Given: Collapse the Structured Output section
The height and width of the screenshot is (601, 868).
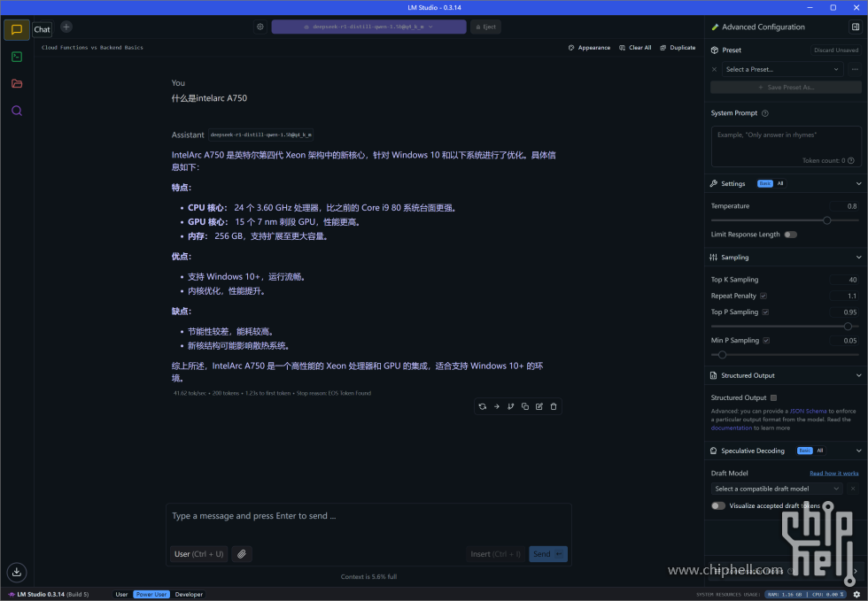Looking at the screenshot, I should click(x=858, y=376).
